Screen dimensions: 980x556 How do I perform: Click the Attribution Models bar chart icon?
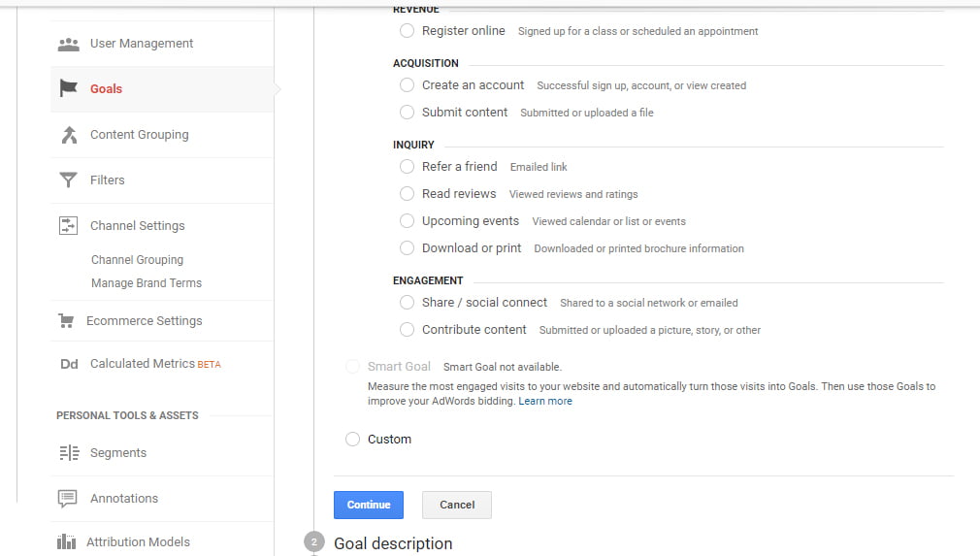66,541
